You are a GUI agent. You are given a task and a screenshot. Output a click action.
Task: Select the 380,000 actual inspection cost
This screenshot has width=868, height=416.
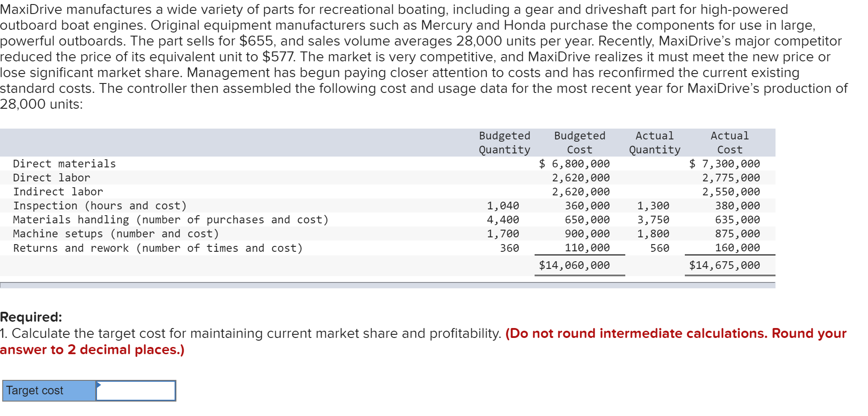click(738, 206)
